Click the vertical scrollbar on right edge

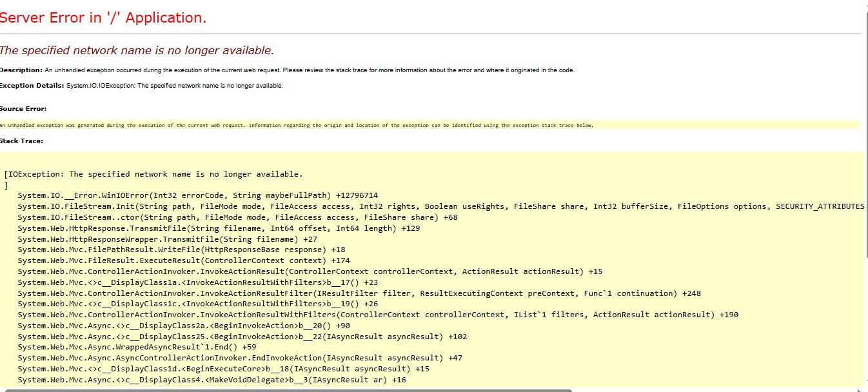(865, 193)
